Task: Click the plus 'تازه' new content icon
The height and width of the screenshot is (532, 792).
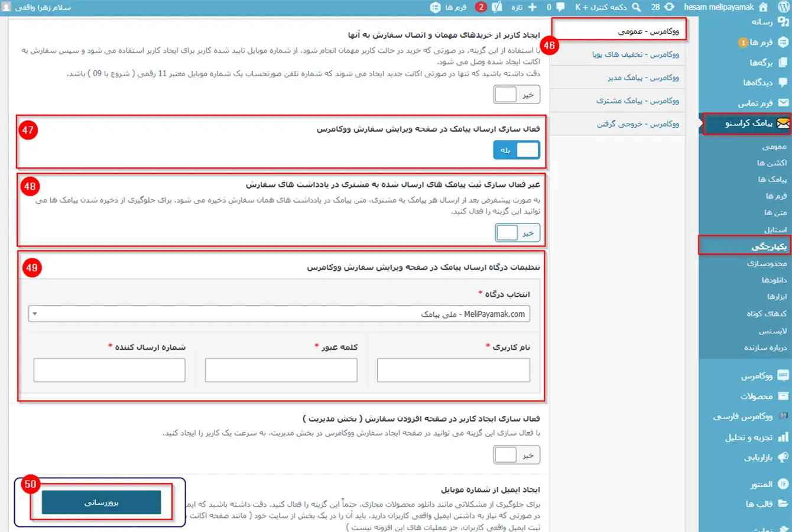Action: [x=524, y=7]
